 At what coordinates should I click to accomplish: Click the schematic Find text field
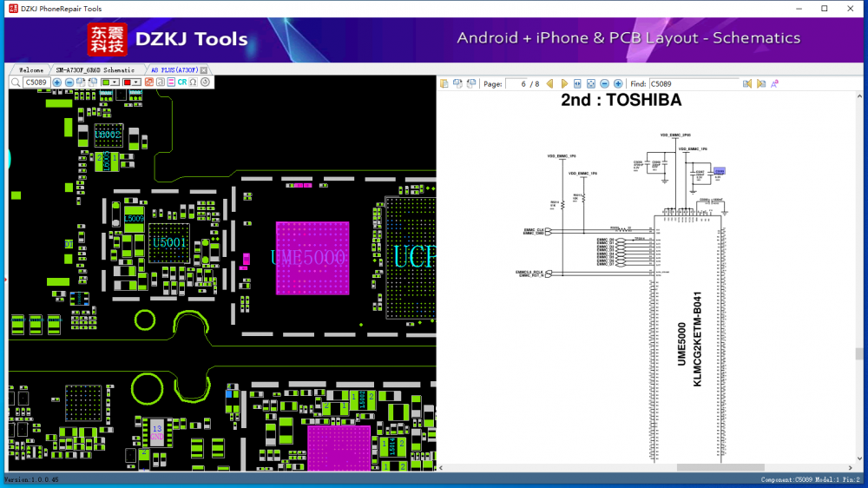coord(694,83)
